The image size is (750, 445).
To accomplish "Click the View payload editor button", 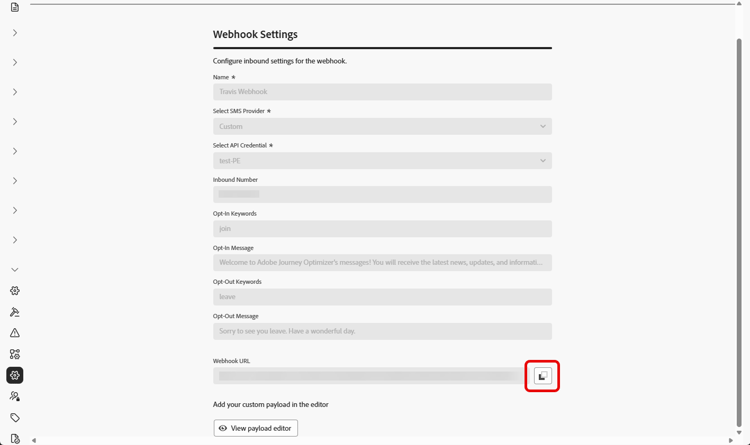I will coord(256,428).
